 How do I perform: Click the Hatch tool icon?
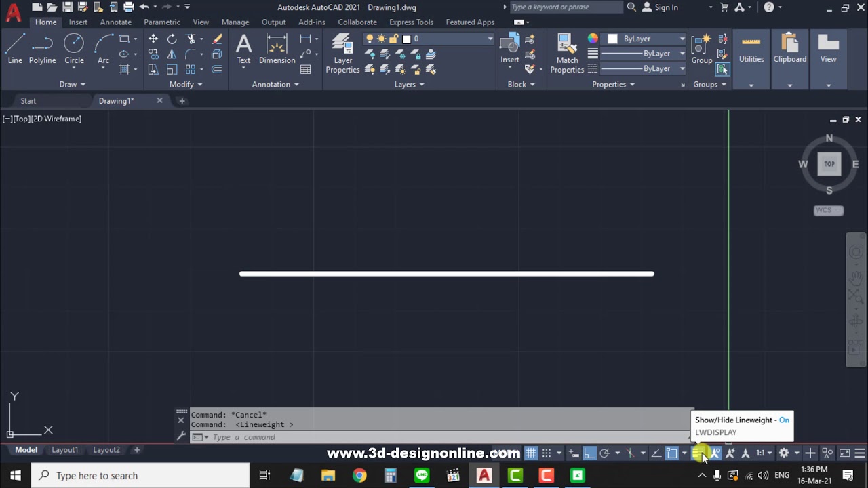125,69
